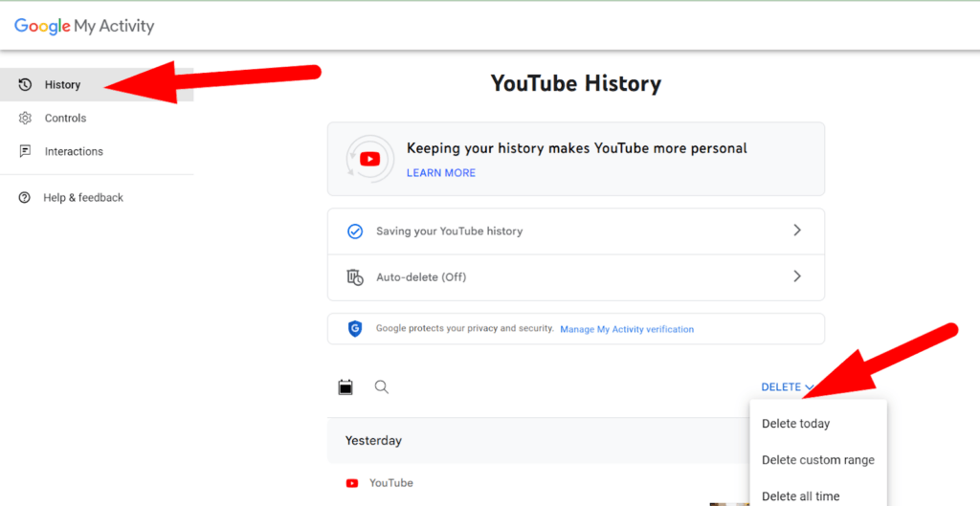
Task: Click the Controls gear icon
Action: (25, 118)
